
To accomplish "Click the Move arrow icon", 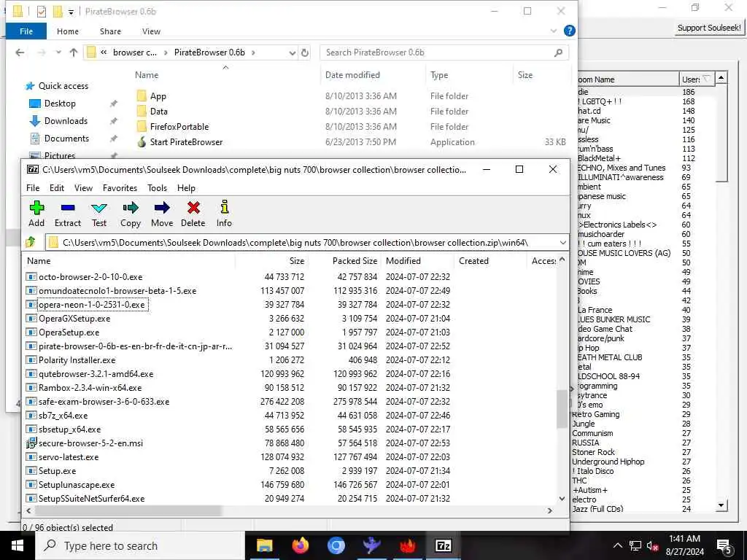I will tap(162, 214).
